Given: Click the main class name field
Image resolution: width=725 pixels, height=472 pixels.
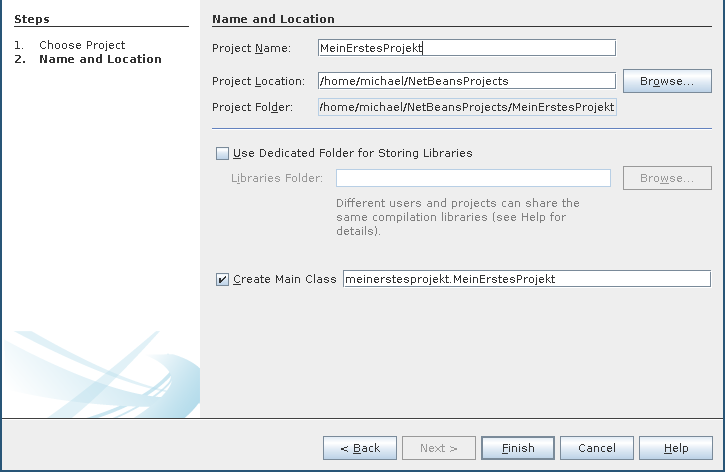Looking at the screenshot, I should 526,279.
